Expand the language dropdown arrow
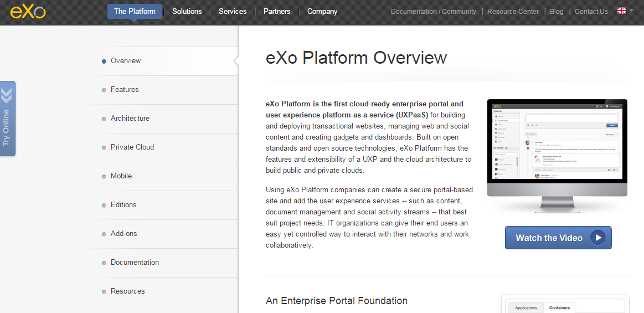644x313 pixels. pos(631,11)
